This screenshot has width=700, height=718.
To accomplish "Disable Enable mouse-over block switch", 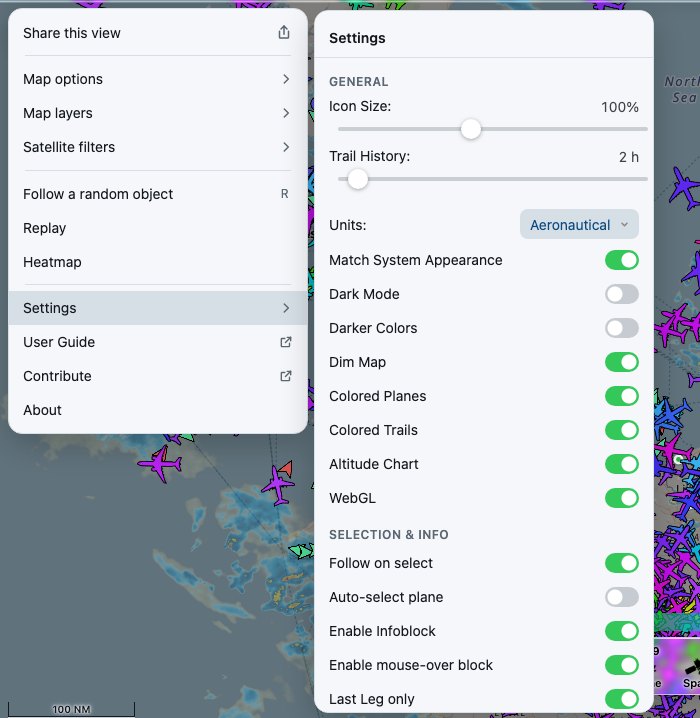I will coord(621,665).
